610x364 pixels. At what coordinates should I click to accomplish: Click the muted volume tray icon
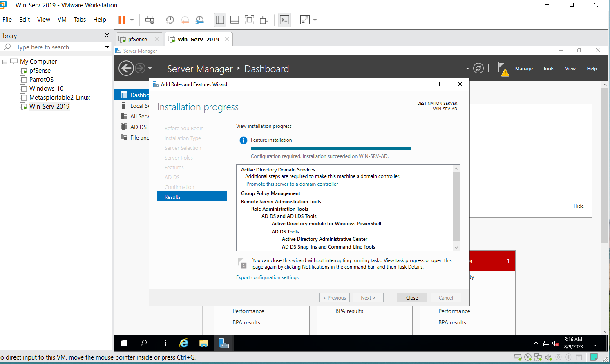(x=555, y=343)
